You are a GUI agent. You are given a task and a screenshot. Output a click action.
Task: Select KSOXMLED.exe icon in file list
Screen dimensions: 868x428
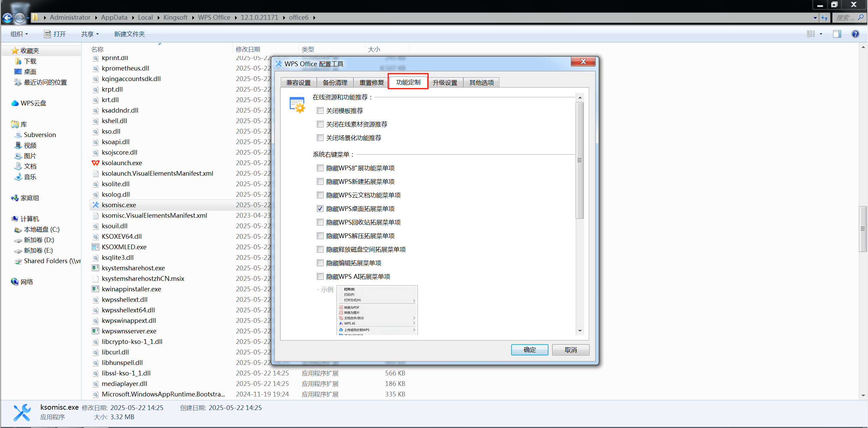pyautogui.click(x=96, y=247)
